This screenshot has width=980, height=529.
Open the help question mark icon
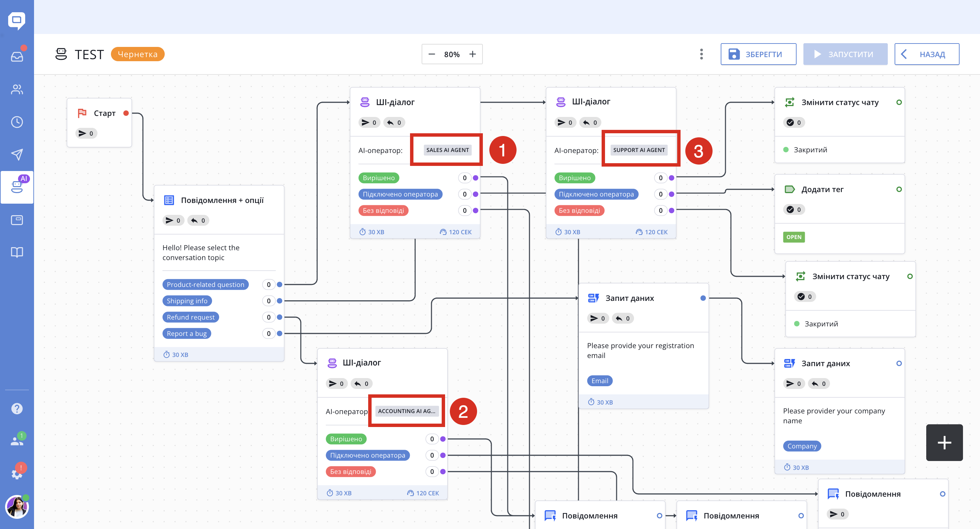17,409
